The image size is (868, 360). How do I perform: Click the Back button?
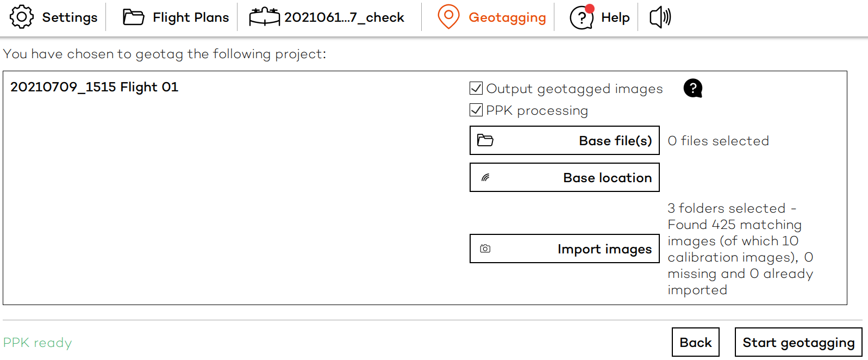[x=696, y=342]
